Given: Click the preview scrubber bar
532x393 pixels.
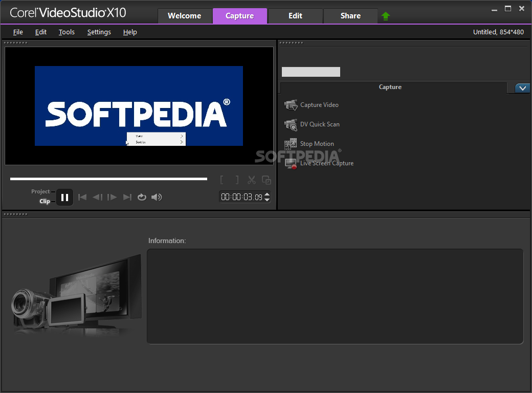Looking at the screenshot, I should pos(108,179).
